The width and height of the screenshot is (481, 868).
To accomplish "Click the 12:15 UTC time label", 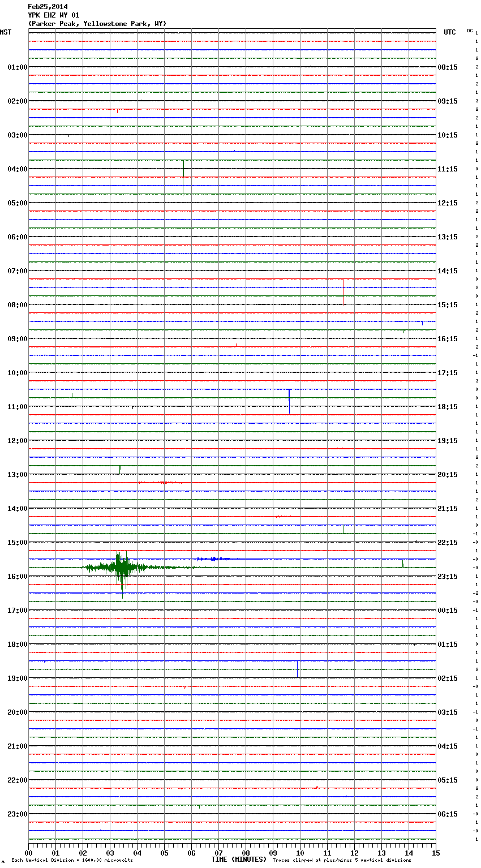I will coord(448,203).
